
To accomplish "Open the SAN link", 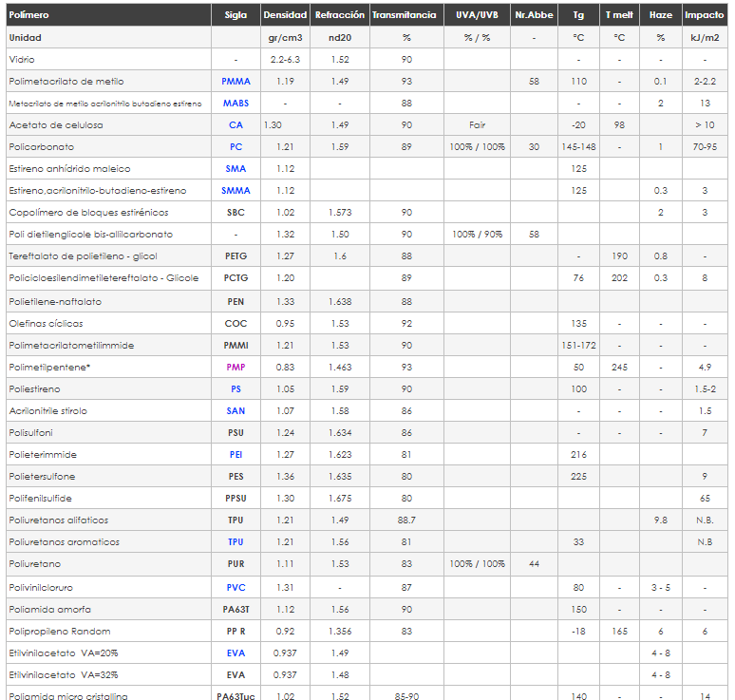I will (236, 410).
